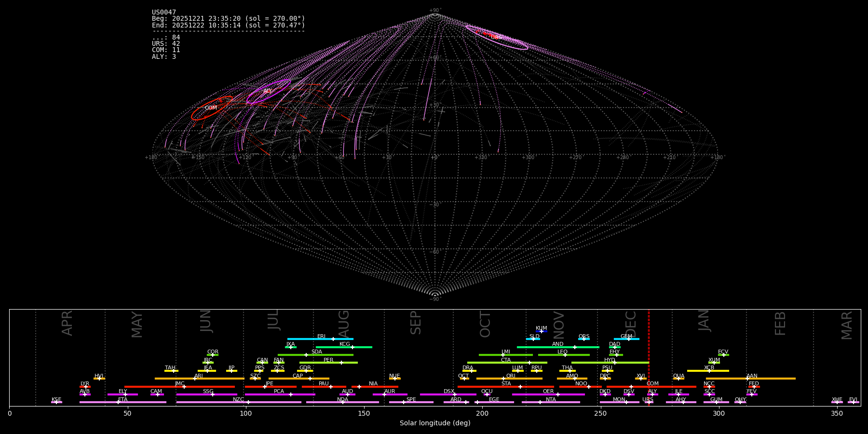The height and width of the screenshot is (434, 868).
Task: Click the LEO shower bar
Action: 564,355
